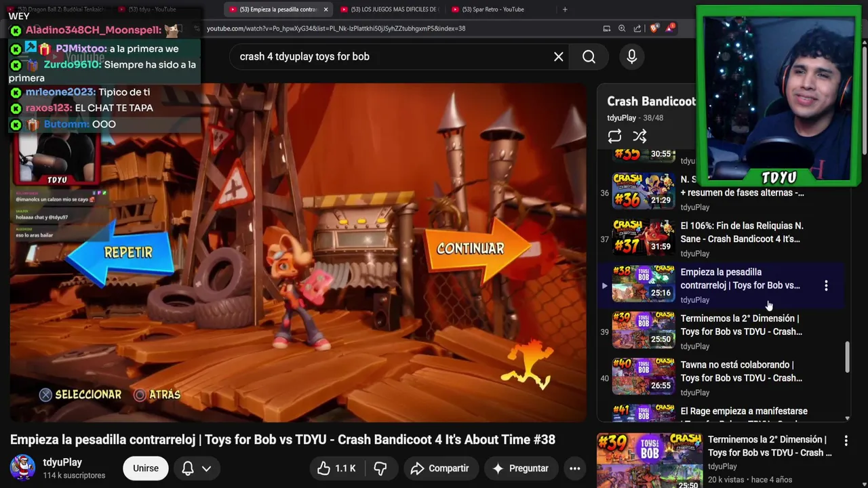The height and width of the screenshot is (488, 868).
Task: Play playlist item 'Tawna no está colaborando'
Action: point(741,371)
